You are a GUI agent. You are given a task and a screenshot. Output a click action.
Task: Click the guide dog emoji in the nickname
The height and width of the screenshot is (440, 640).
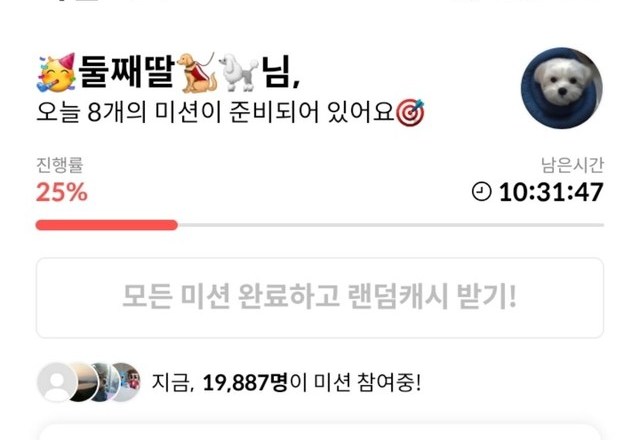(x=196, y=72)
